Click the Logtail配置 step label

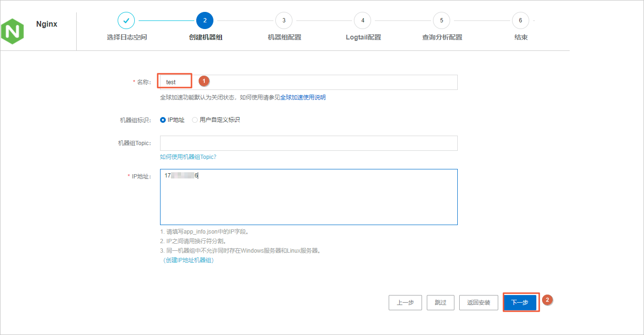363,37
